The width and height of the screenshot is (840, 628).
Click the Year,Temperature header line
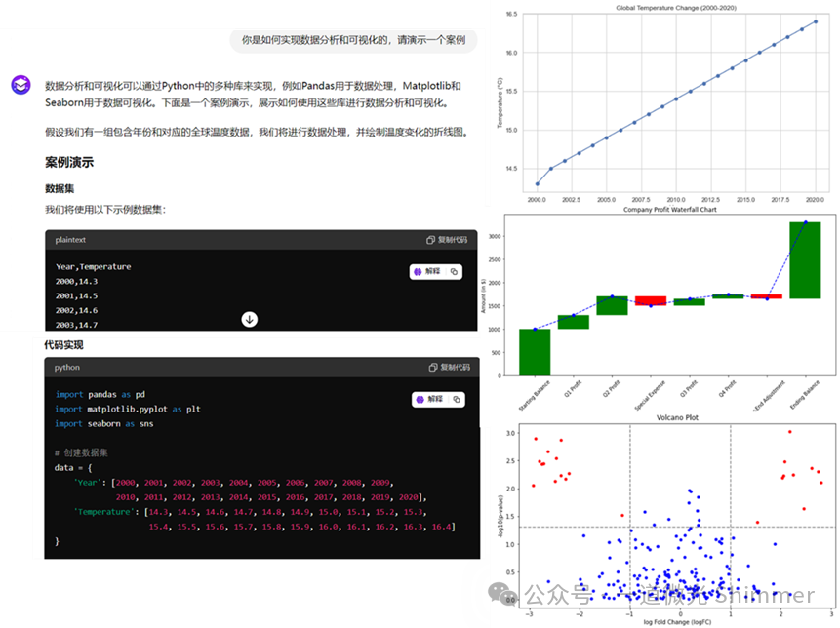(94, 266)
